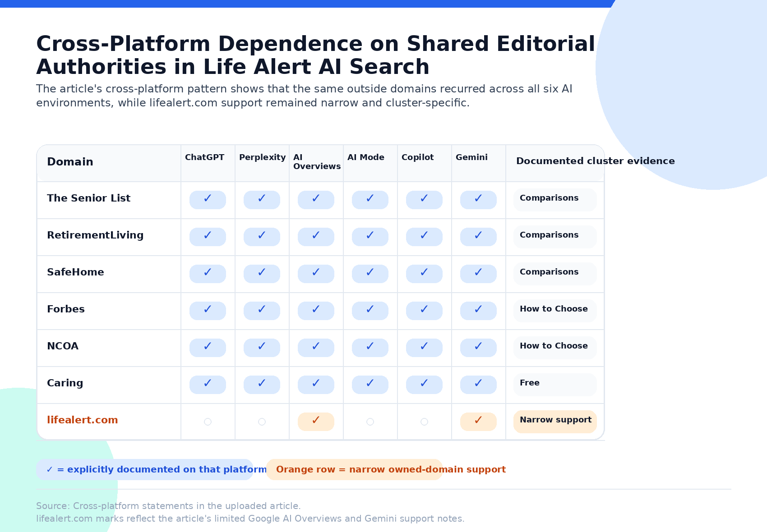
Task: Click Comparisons tag in RetirementLiving row
Action: click(555, 237)
